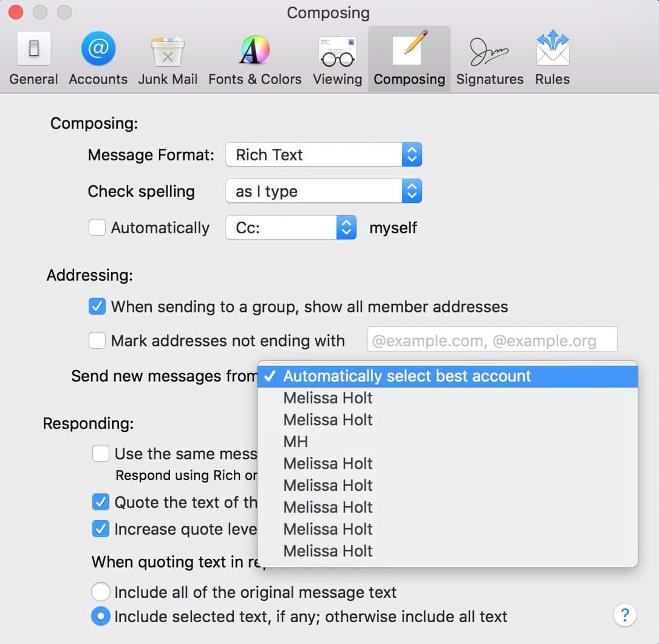Switch to Viewing preferences
Viewport: 659px width, 644px height.
tap(337, 59)
